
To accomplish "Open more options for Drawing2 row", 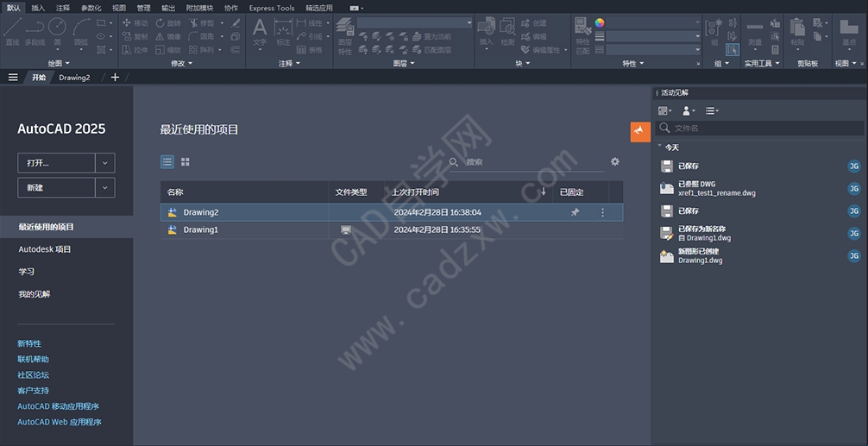I will (x=603, y=212).
